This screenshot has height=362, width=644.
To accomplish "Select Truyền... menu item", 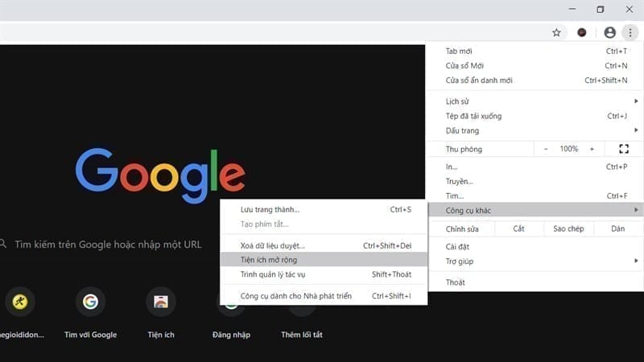I will point(535,182).
